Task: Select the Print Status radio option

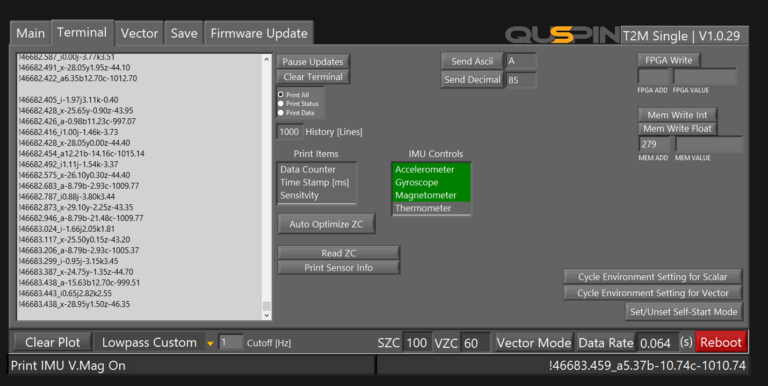Action: [281, 103]
